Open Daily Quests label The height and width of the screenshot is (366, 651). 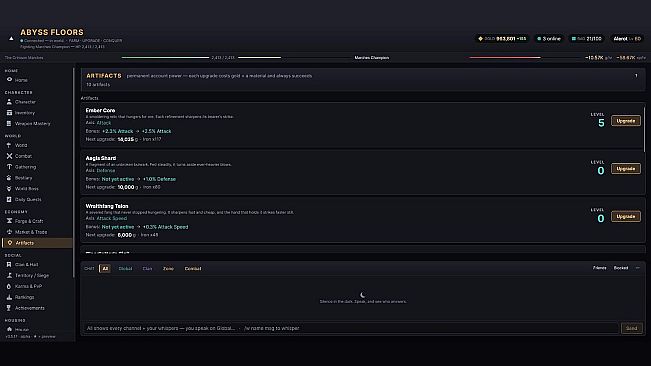28,200
